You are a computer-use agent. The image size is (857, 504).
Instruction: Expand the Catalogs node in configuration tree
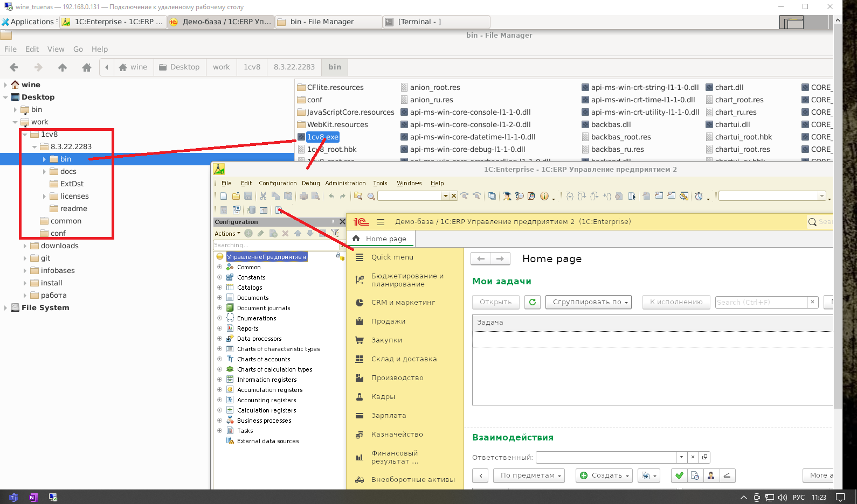pos(219,288)
